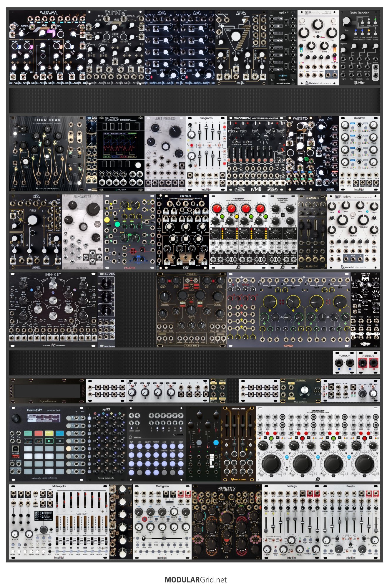Viewport: 392px width, 586px height.
Task: Select the Cunsa module
Action: coord(289,310)
